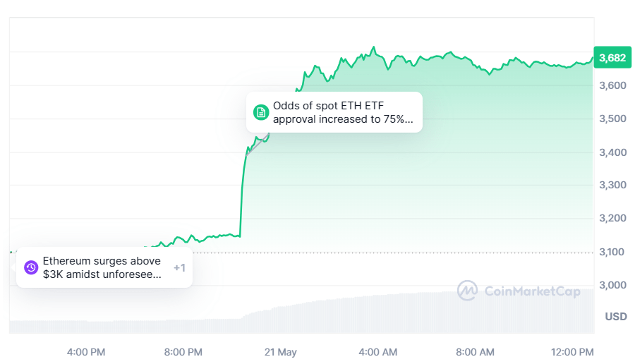Click the 3,000 price axis label
Viewport: 635px width, 364px height.
612,285
